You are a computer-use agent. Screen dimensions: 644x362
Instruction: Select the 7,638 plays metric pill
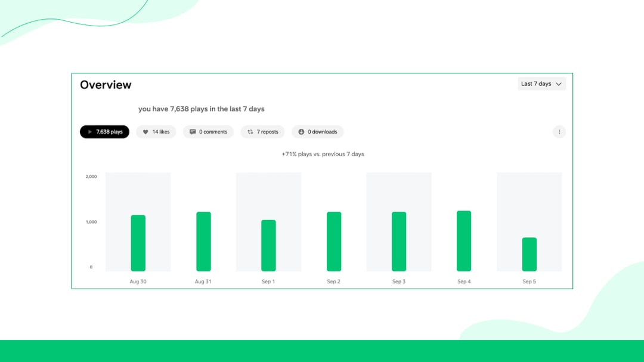104,132
